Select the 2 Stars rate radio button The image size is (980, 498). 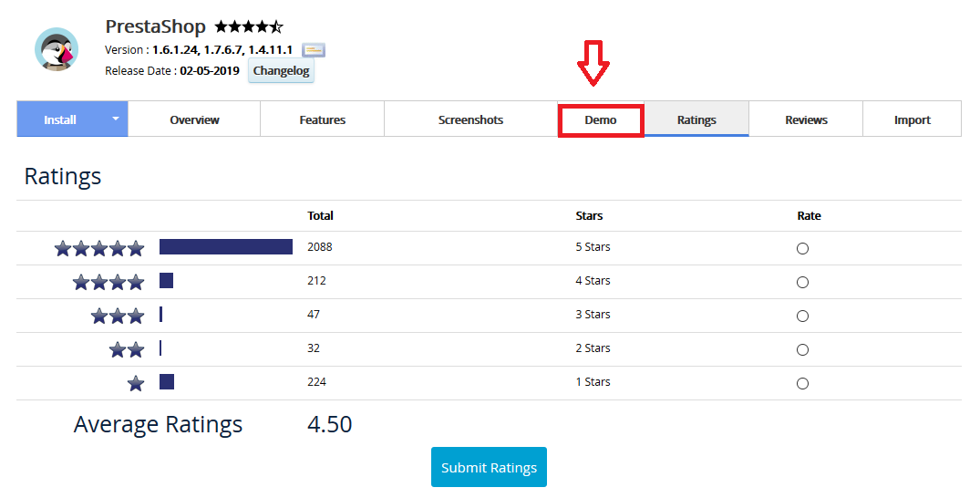[x=802, y=349]
